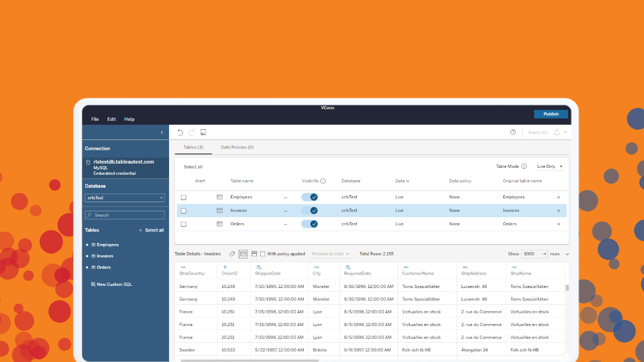
Task: Click the Table Mode info icon
Action: pyautogui.click(x=524, y=166)
